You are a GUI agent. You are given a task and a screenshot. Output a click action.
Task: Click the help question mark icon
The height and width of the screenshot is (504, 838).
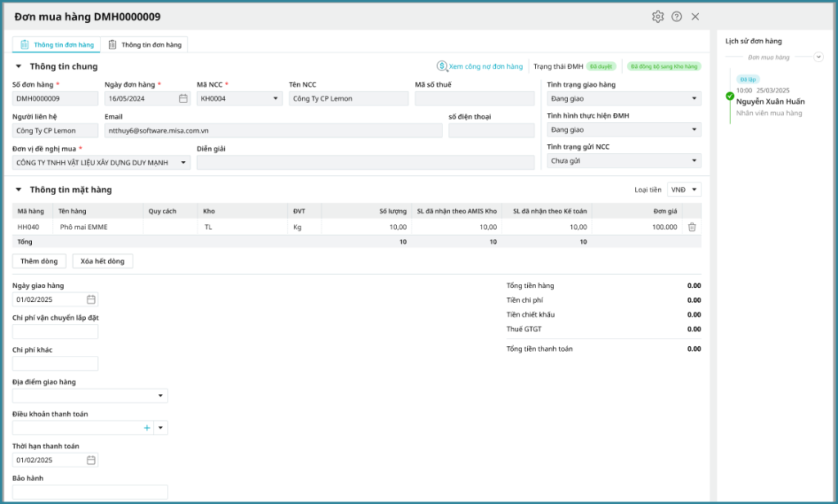[677, 16]
